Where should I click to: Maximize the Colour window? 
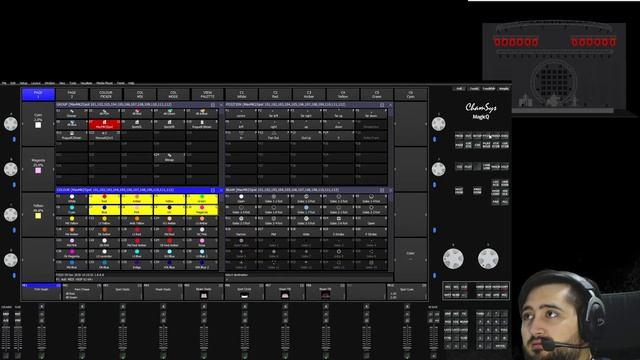[x=213, y=190]
